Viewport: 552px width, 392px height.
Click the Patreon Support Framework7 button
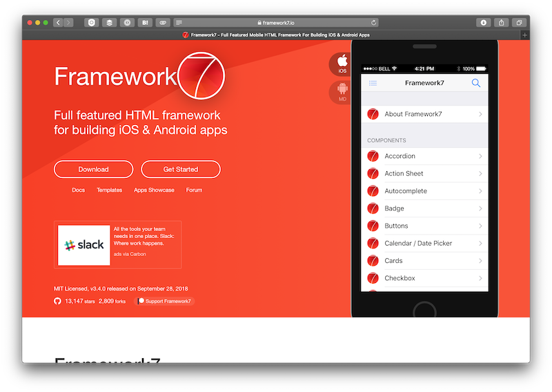[x=164, y=301]
